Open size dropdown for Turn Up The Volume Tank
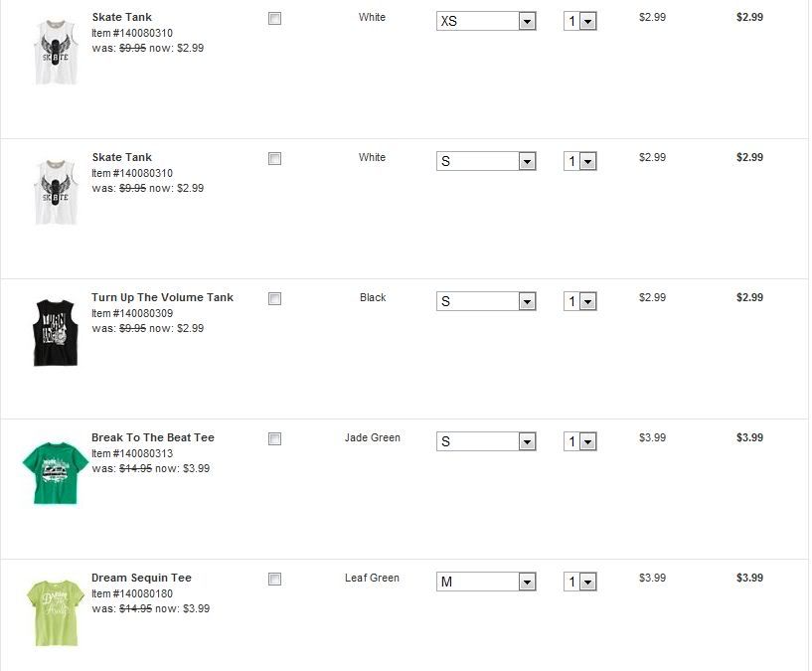 pos(486,301)
